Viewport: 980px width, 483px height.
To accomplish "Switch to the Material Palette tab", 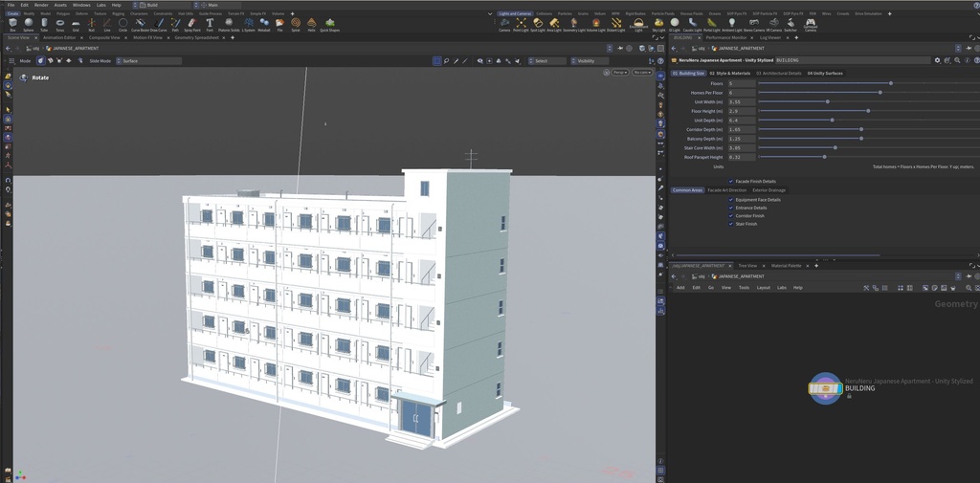I will 787,266.
